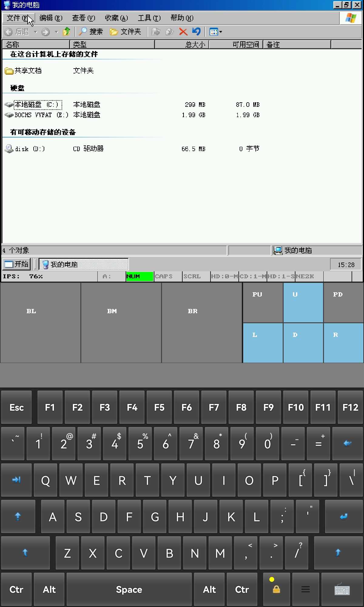Tap the hamburger menu key on the keyboard
This screenshot has width=364, height=607.
pyautogui.click(x=305, y=589)
